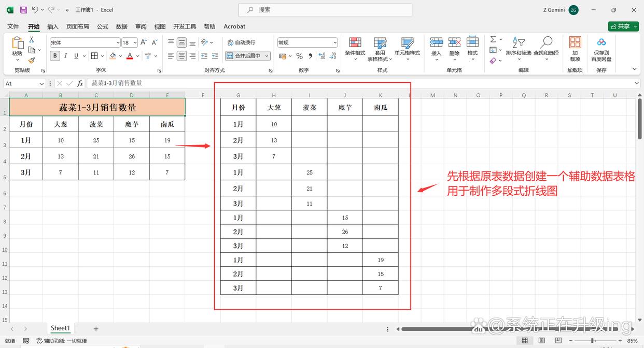Switch to the 插入 Insert tab
Viewport: 644px width, 348px height.
pos(53,26)
